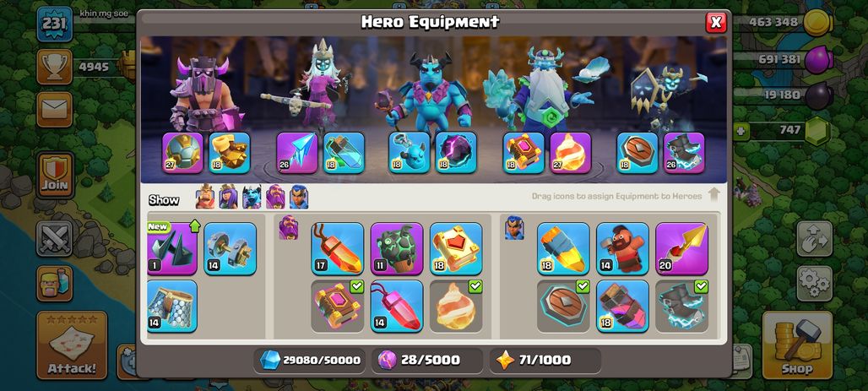Viewport: 868px width, 391px height.
Task: Click the Barbarian King's level 27 equipped slot
Action: click(x=182, y=153)
